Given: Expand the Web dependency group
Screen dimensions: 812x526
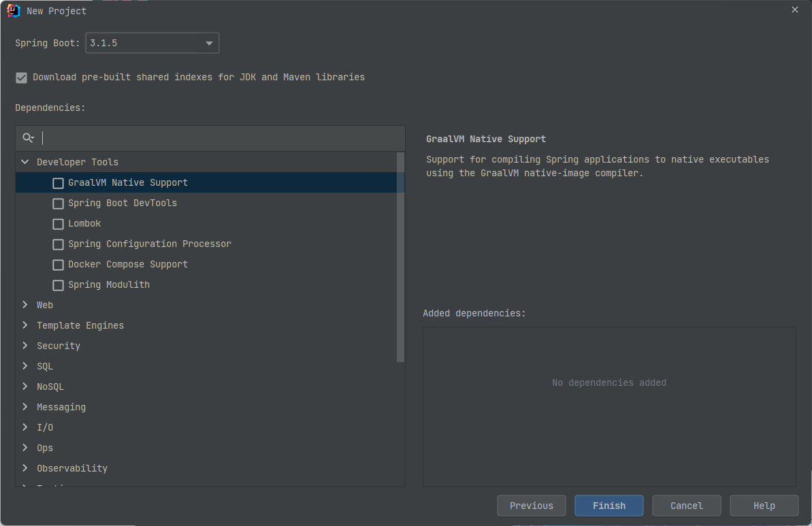Looking at the screenshot, I should (25, 305).
